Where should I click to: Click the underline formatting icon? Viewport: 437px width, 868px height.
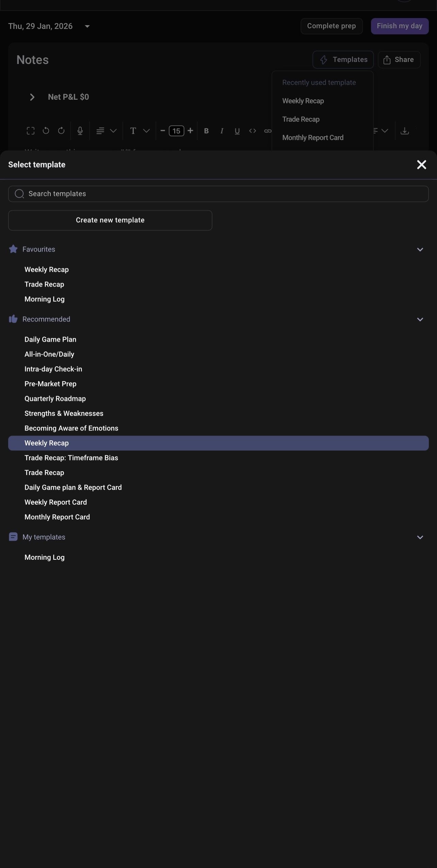(x=237, y=131)
